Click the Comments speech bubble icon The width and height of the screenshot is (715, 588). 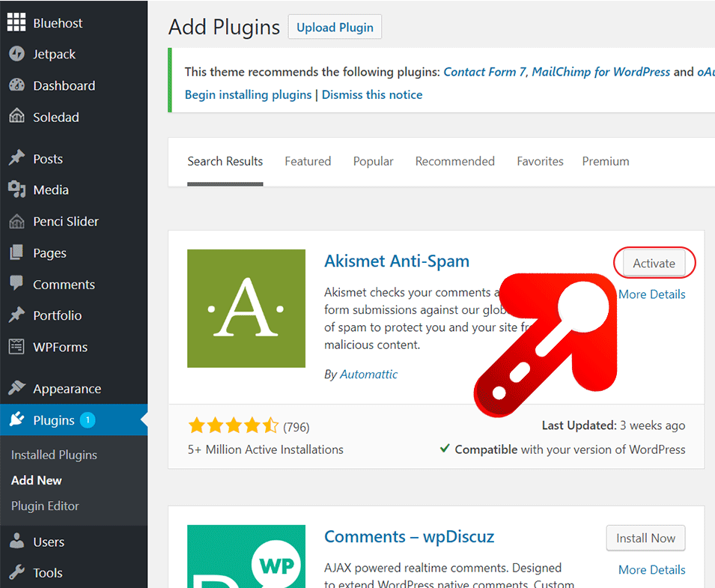tap(17, 283)
